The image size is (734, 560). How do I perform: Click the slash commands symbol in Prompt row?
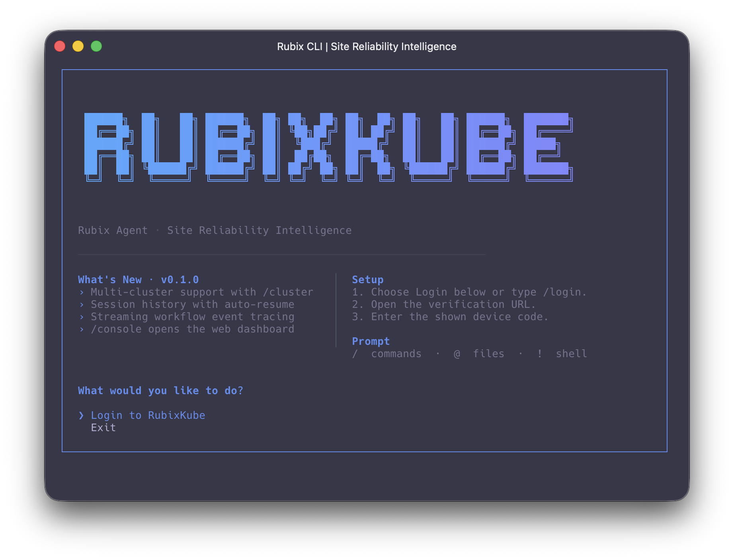355,353
